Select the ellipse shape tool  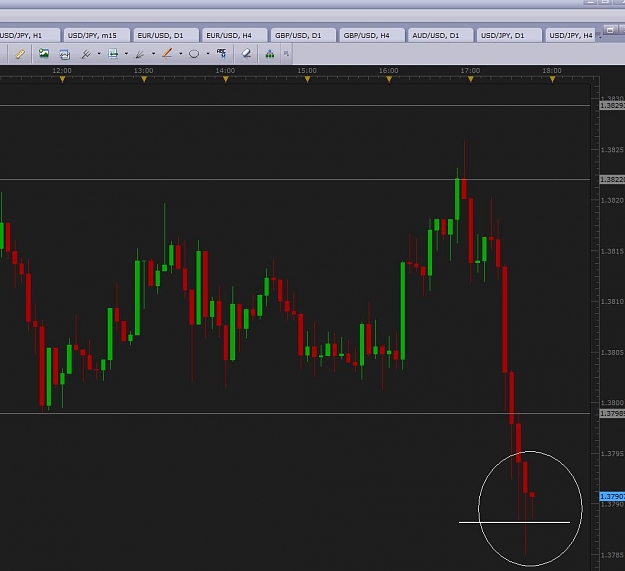click(x=194, y=54)
